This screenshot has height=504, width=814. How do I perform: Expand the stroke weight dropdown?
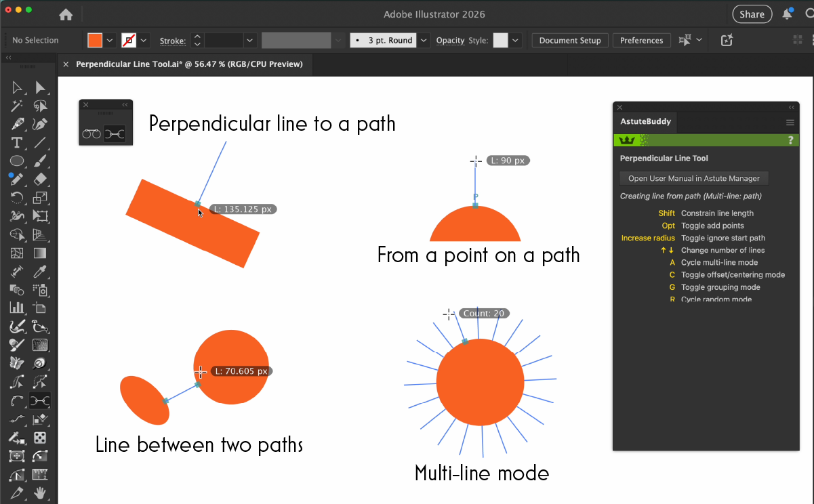pos(249,41)
